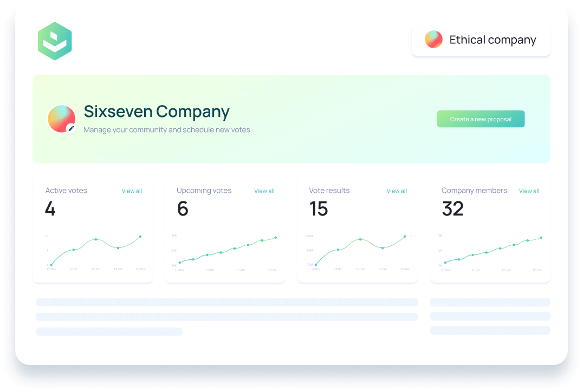Click the pencil edit icon on company avatar
The width and height of the screenshot is (583, 392).
click(x=71, y=128)
